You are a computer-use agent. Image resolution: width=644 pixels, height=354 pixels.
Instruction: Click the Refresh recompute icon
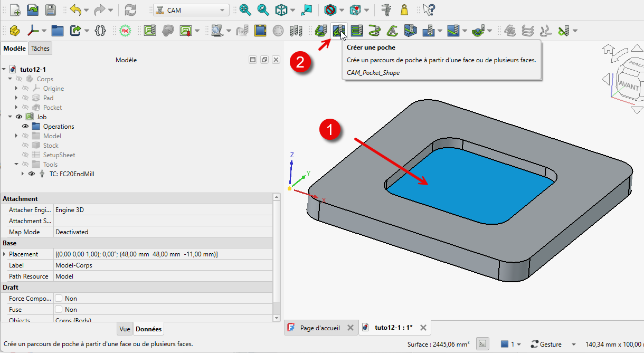coord(130,9)
